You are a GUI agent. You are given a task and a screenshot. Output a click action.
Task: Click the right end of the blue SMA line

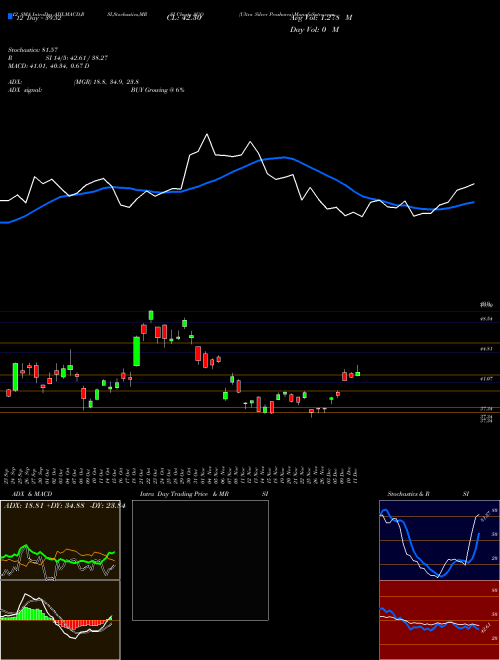(x=474, y=202)
